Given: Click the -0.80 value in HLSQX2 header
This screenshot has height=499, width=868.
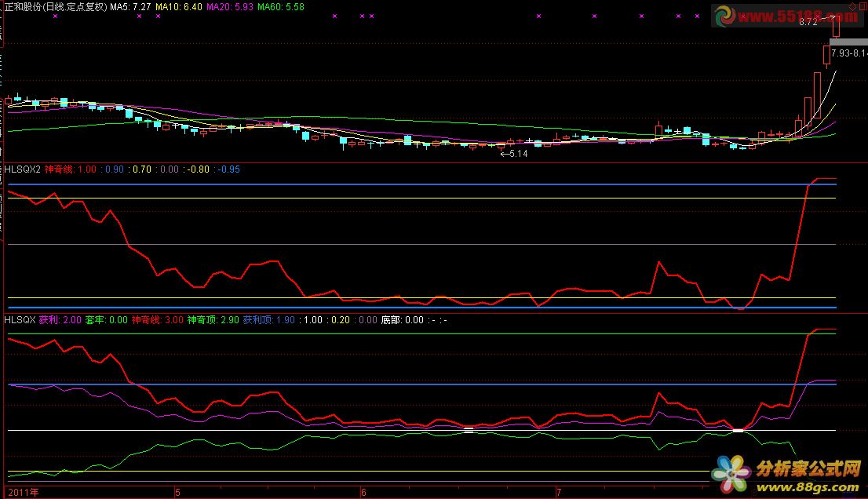Looking at the screenshot, I should point(199,169).
